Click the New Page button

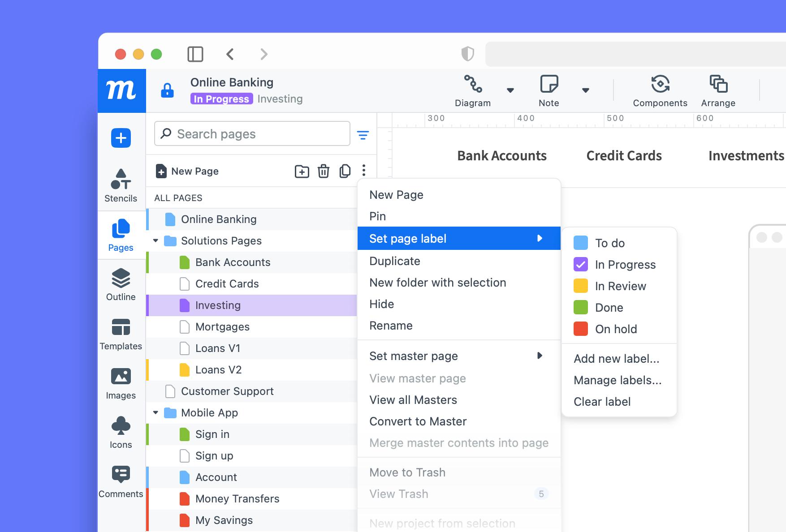pos(187,171)
